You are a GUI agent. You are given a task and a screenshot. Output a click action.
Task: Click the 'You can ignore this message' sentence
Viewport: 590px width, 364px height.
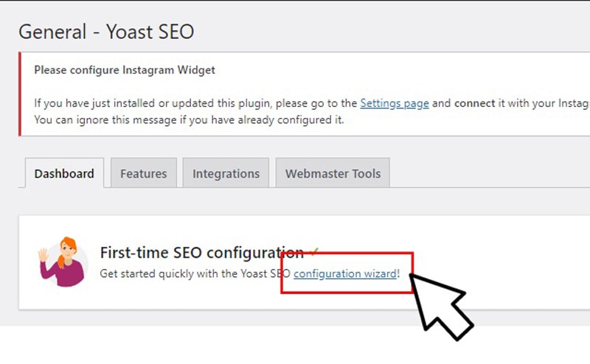189,120
